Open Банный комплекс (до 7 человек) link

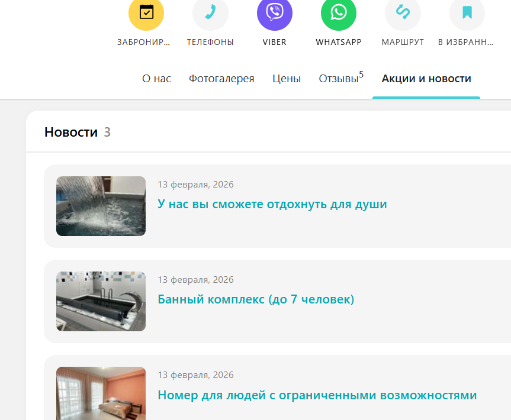pyautogui.click(x=256, y=299)
